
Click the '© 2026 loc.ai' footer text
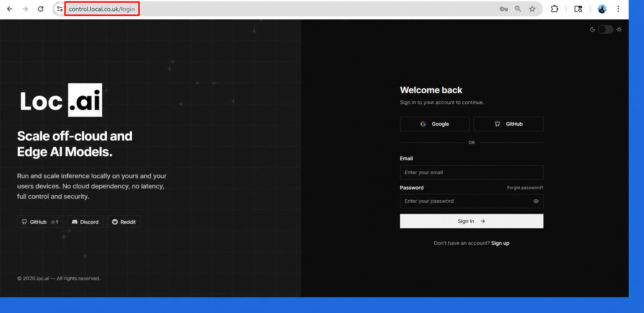(x=59, y=278)
